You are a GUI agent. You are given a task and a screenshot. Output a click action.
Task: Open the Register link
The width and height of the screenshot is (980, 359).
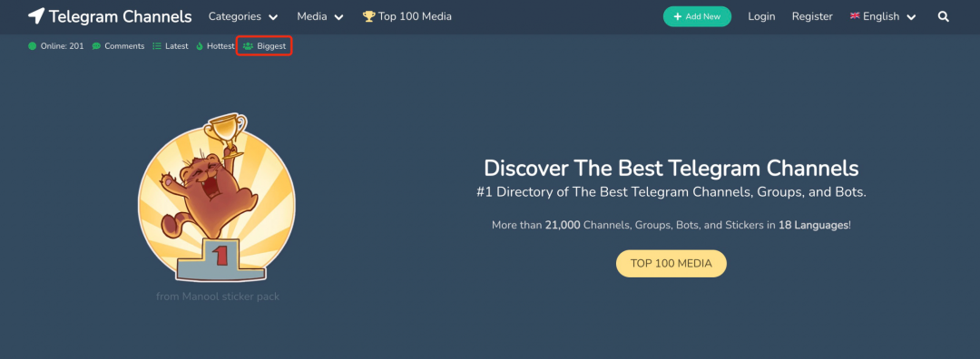click(812, 17)
